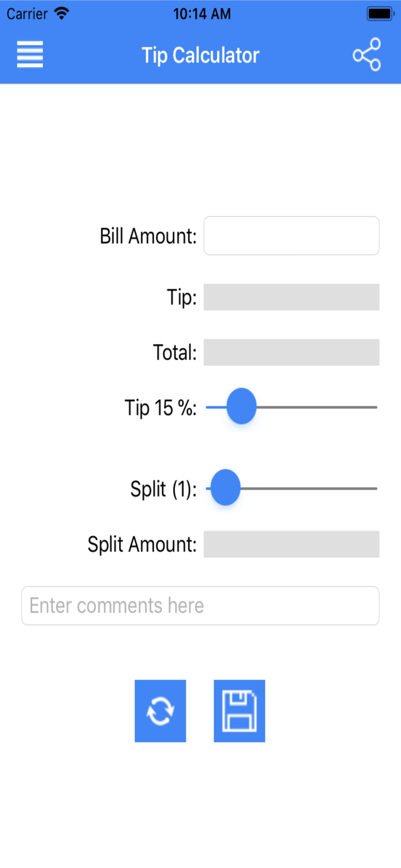Select the refresh arrows button
Image resolution: width=401 pixels, height=868 pixels.
tap(160, 711)
